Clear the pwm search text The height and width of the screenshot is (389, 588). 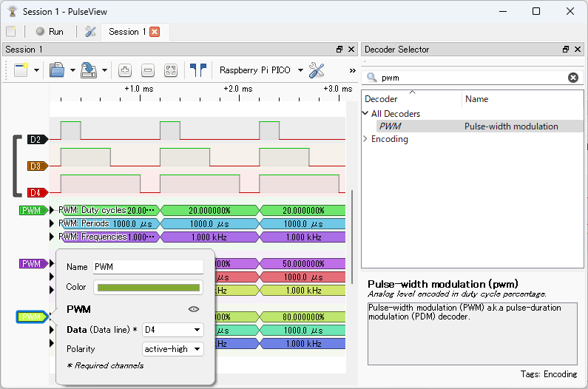[x=573, y=78]
